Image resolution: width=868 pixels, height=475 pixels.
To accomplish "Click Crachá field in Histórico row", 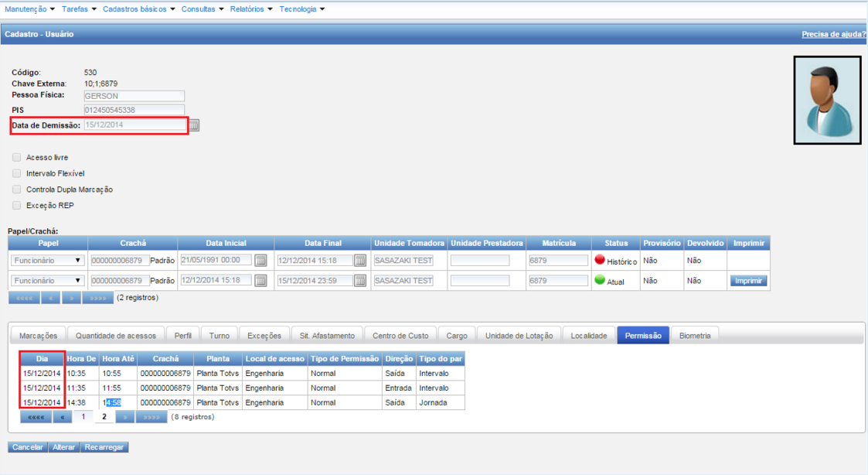I will coord(120,261).
